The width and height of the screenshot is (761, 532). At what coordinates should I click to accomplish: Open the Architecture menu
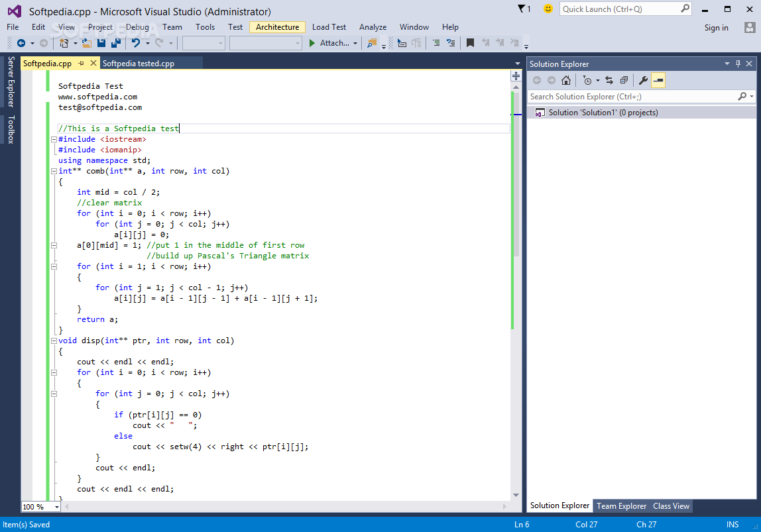click(277, 27)
